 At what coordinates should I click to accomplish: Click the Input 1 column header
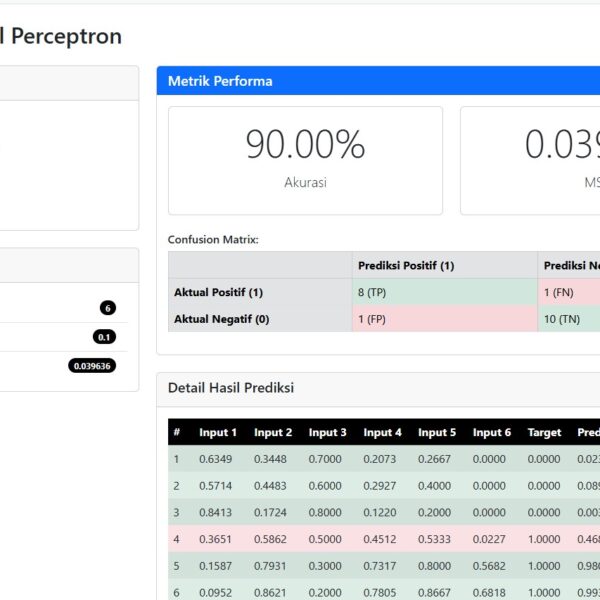coord(218,432)
